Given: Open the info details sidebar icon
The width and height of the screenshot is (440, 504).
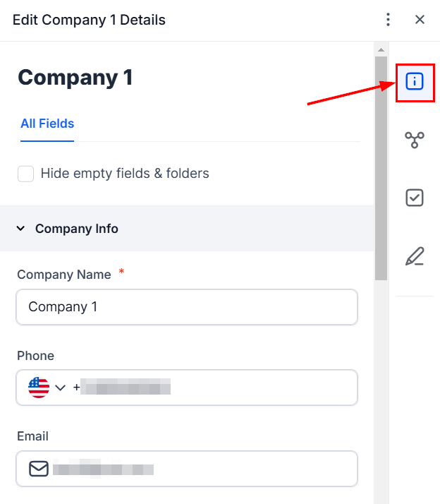Looking at the screenshot, I should click(x=415, y=82).
